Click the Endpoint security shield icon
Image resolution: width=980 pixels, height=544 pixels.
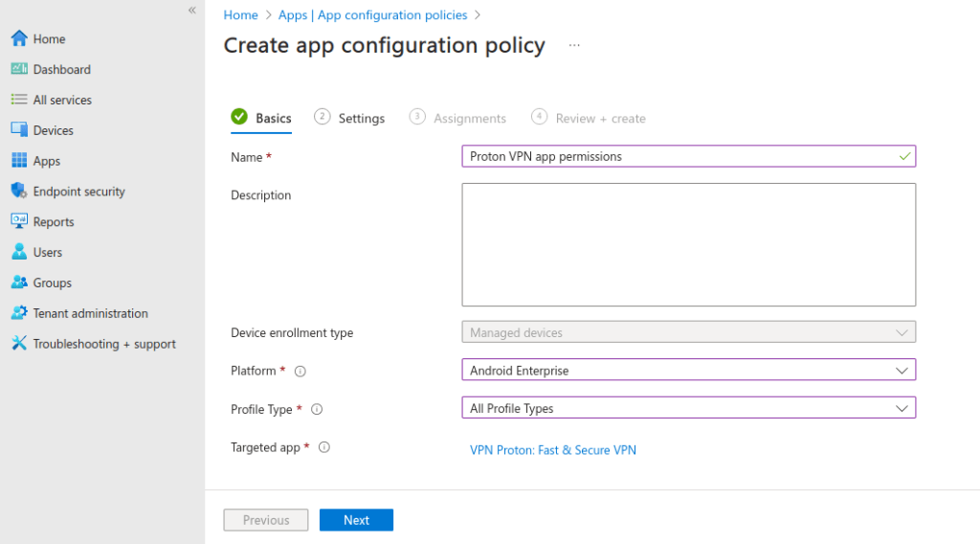click(19, 191)
